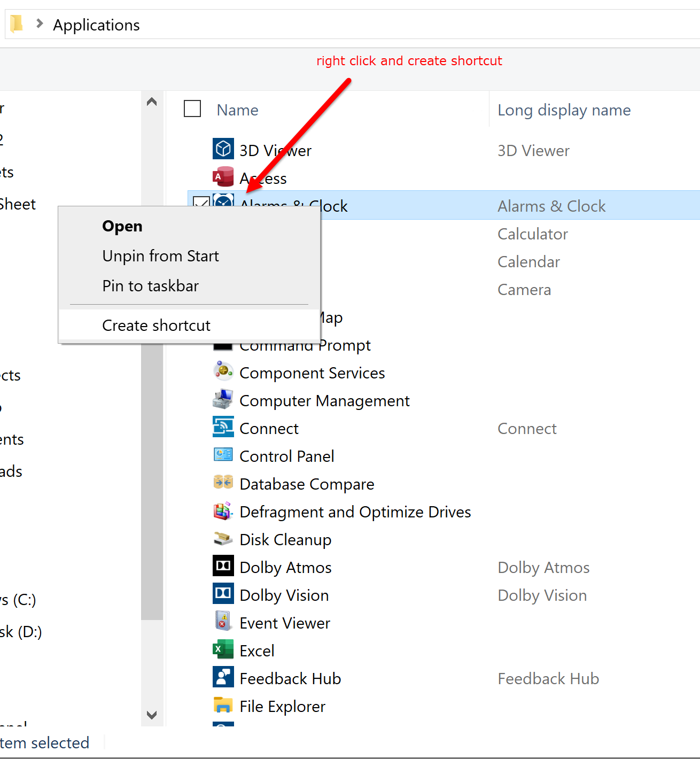This screenshot has width=700, height=759.
Task: Select Unpin from Start in the menu
Action: coord(160,255)
